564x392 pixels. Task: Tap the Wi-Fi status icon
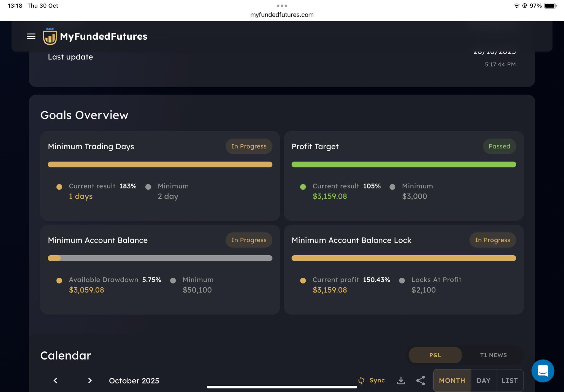point(516,6)
